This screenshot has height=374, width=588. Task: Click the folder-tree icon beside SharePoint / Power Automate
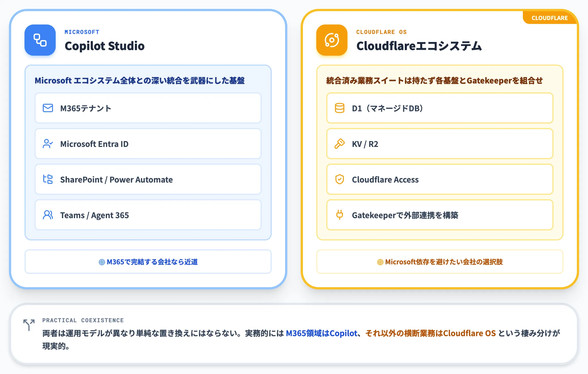coord(48,179)
